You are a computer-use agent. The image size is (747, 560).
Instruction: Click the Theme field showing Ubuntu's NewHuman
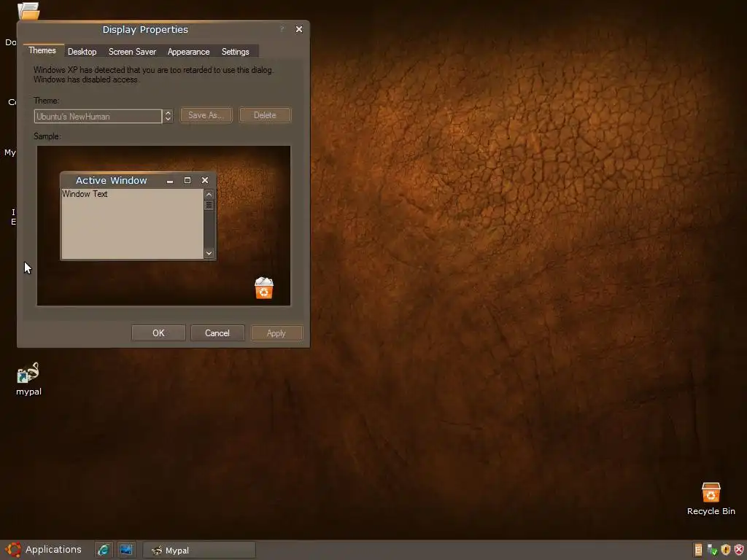coord(98,116)
